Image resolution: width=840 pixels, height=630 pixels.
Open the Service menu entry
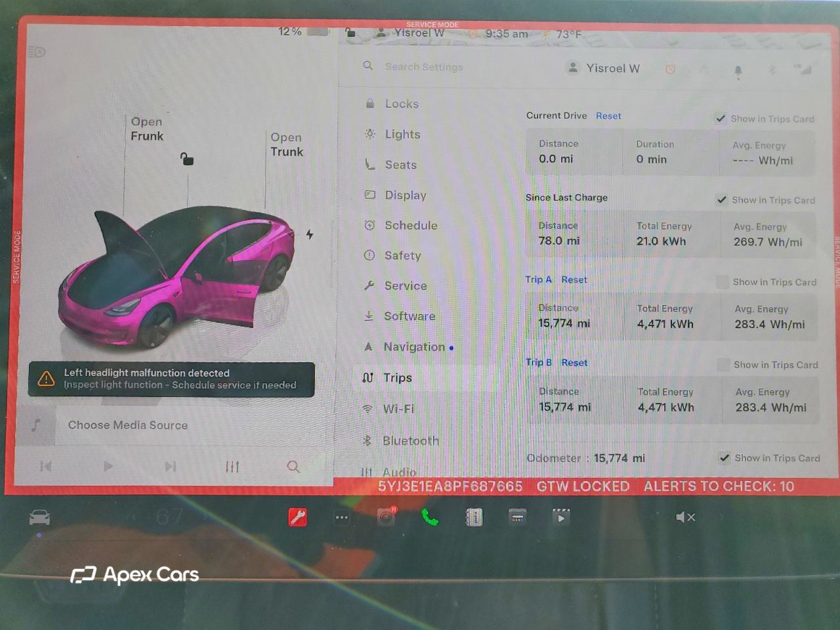[406, 285]
